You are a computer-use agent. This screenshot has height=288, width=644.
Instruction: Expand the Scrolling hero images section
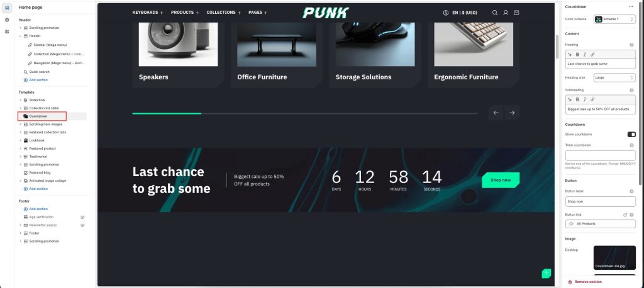(x=20, y=124)
